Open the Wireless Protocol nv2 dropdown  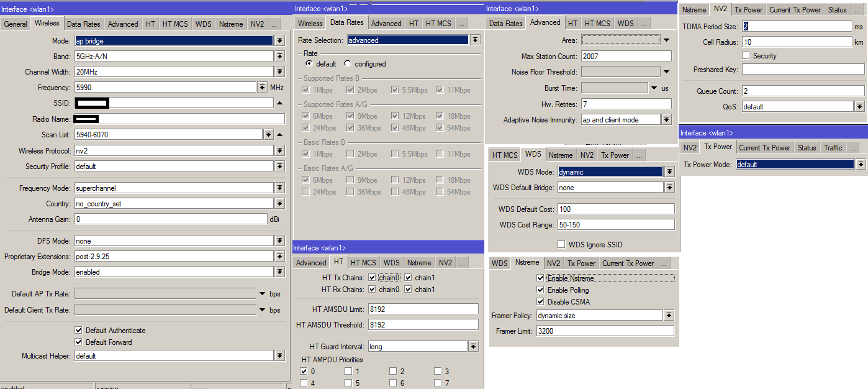pos(279,150)
